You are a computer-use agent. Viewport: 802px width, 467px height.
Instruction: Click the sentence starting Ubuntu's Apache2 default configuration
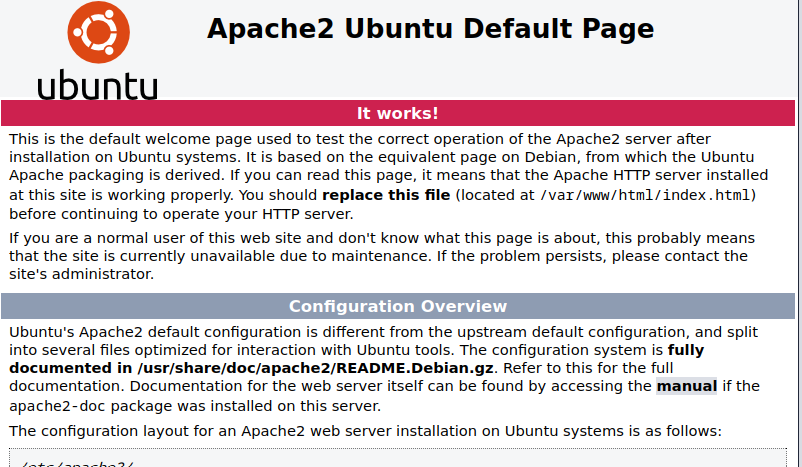200,332
